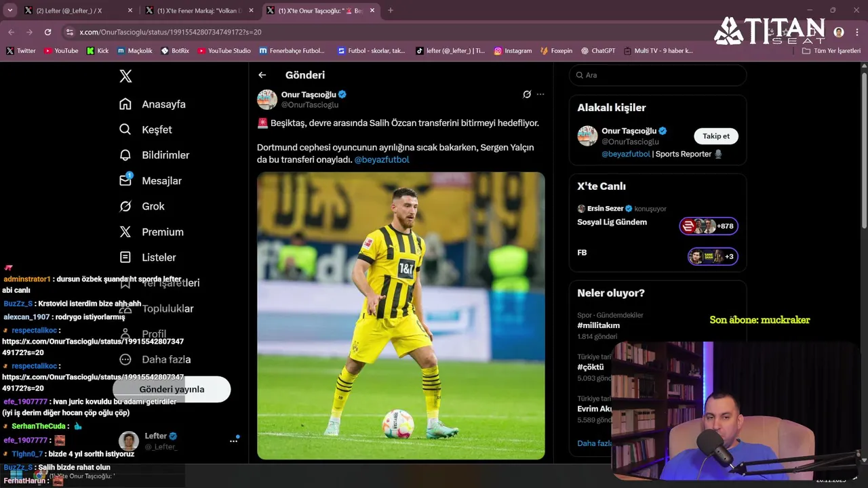Switch to X'te Fener Markaj tab
Screen dimensions: 868x488
pos(198,10)
